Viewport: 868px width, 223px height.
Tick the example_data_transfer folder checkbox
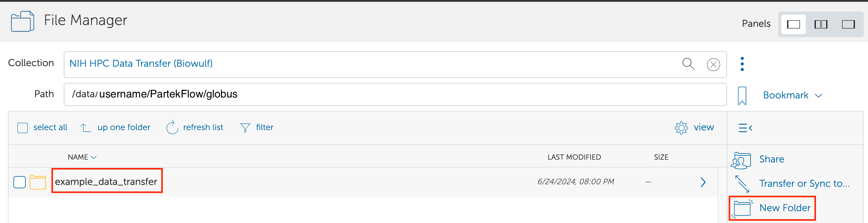20,182
